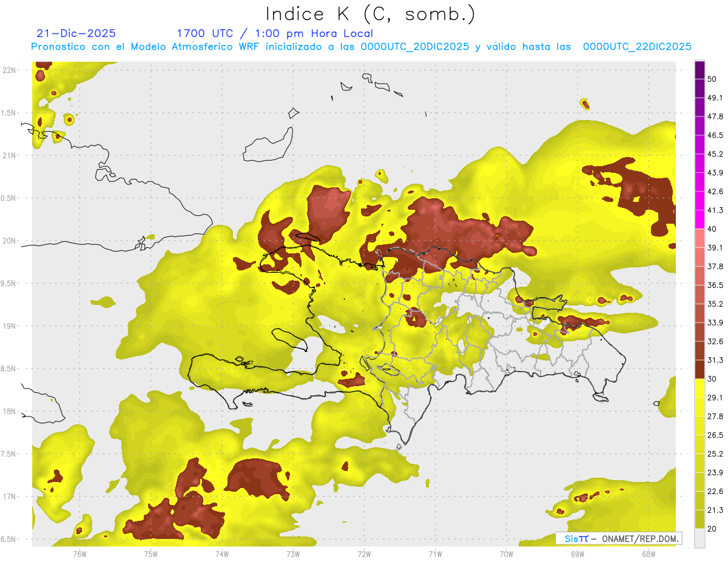The width and height of the screenshot is (728, 562).
Task: Click the colorbar value 47.8
Action: 715,116
